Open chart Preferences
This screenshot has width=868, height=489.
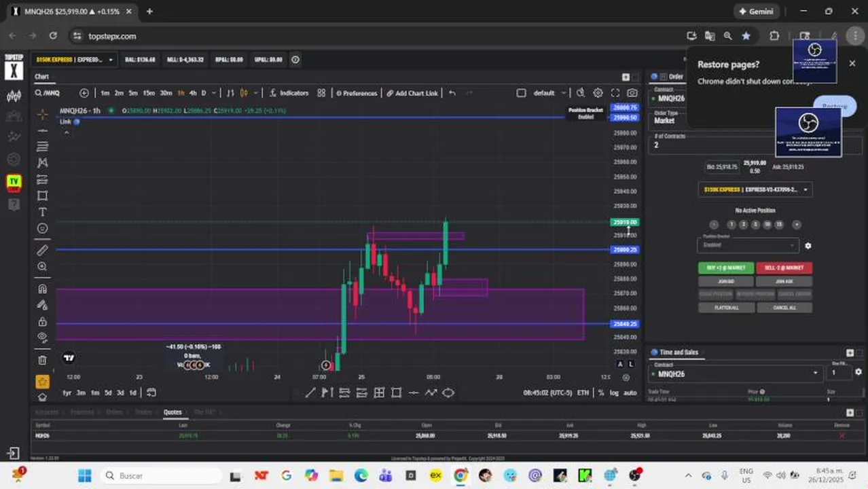pos(356,93)
